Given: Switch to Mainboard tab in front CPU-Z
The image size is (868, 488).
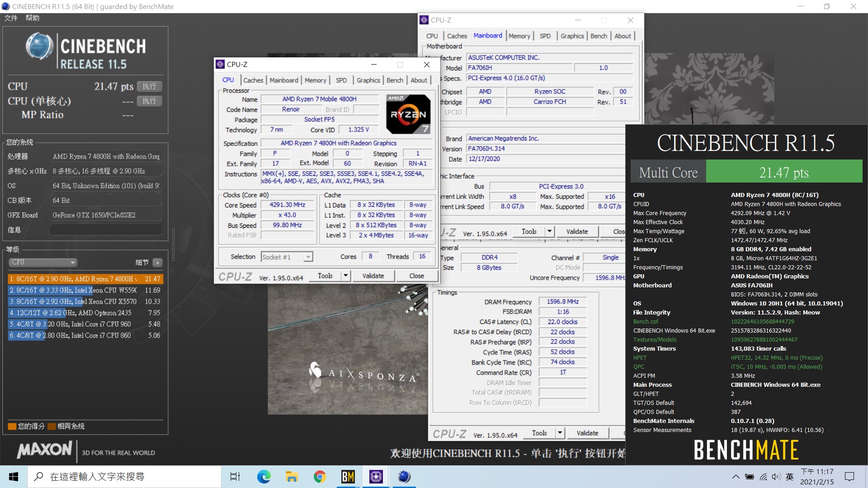Looking at the screenshot, I should coord(284,80).
